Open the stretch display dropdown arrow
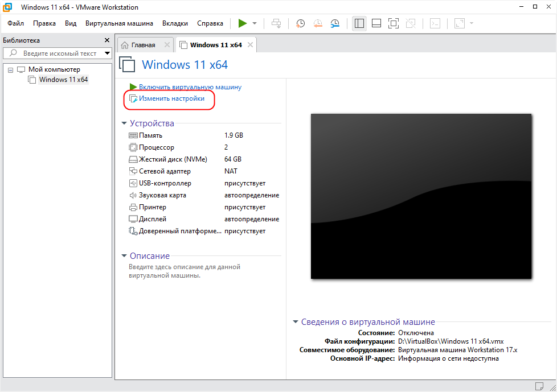Screen dimensions: 557x392 click(x=472, y=23)
